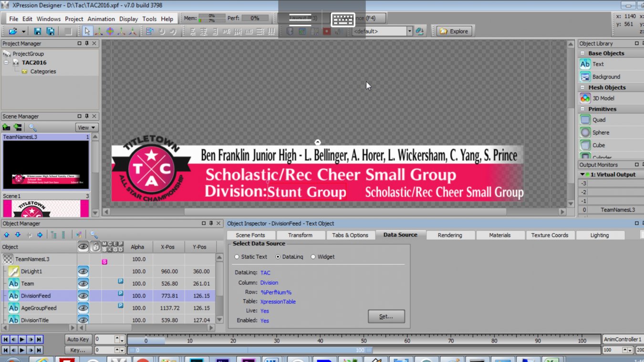644x362 pixels.
Task: Click the Background object icon in Object Library
Action: [585, 77]
